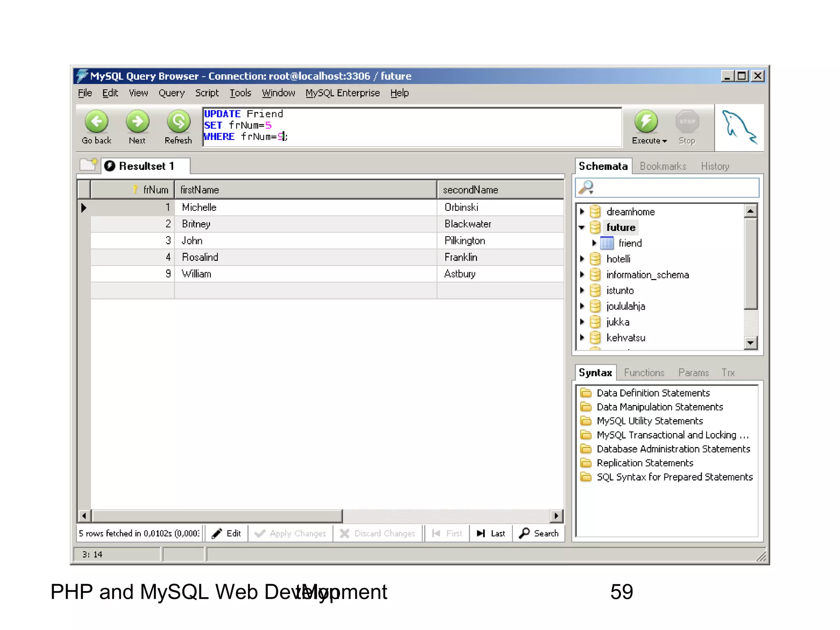
Task: Click the new resultset tab icon
Action: tap(89, 164)
